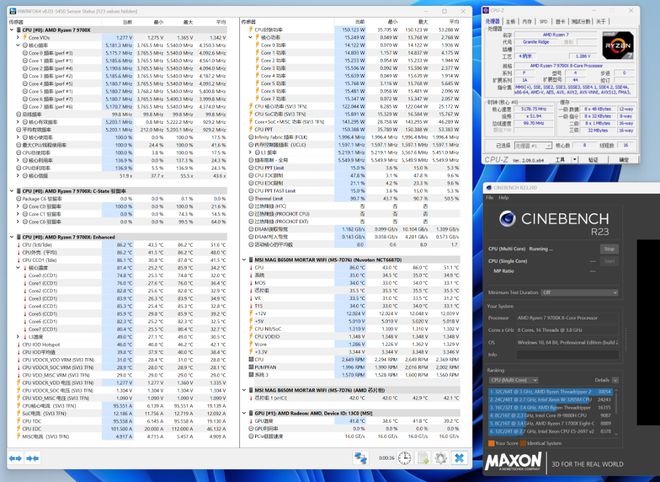Reset HWiNFO elapsed time clock icon
Viewport: 660px width, 482px height.
click(405, 458)
